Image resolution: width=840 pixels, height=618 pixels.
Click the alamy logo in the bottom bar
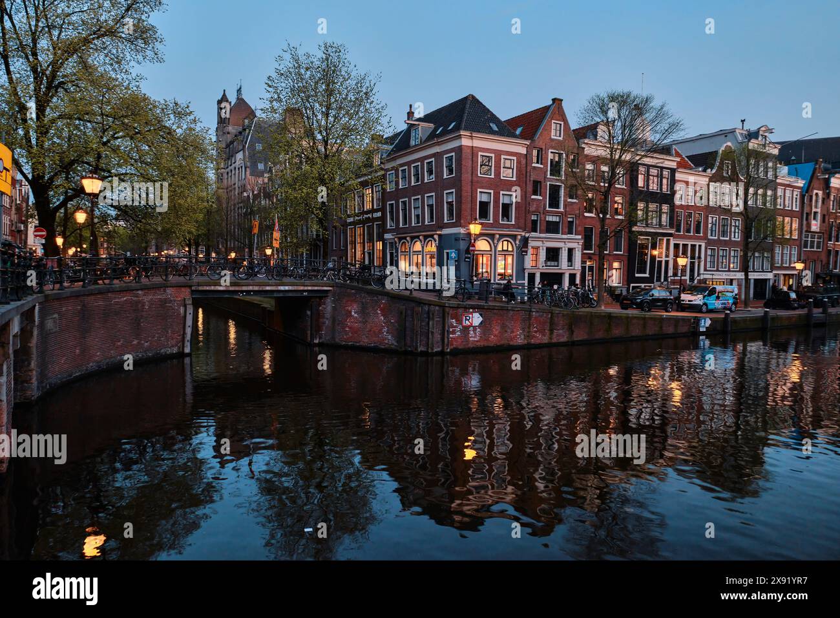coord(65,588)
